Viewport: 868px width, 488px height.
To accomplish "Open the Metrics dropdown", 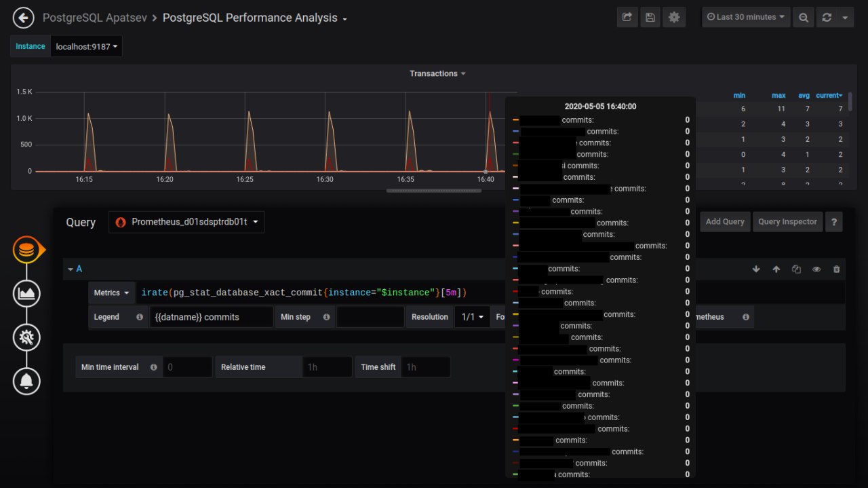I will pyautogui.click(x=112, y=293).
